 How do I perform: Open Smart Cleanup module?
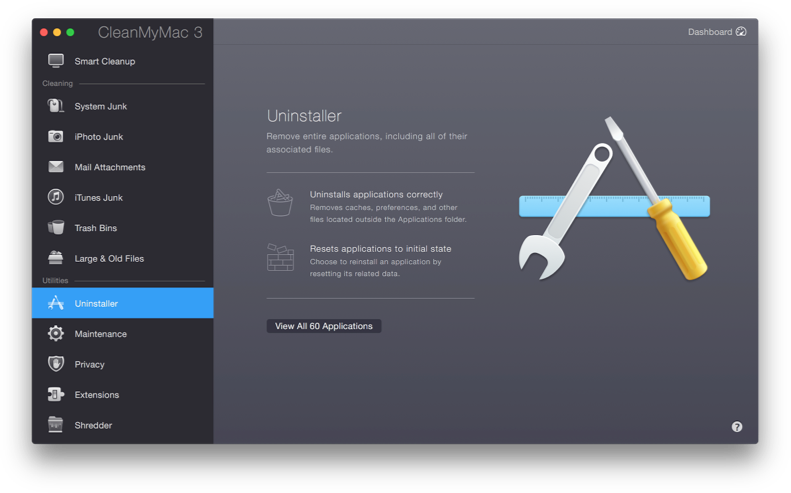point(123,61)
